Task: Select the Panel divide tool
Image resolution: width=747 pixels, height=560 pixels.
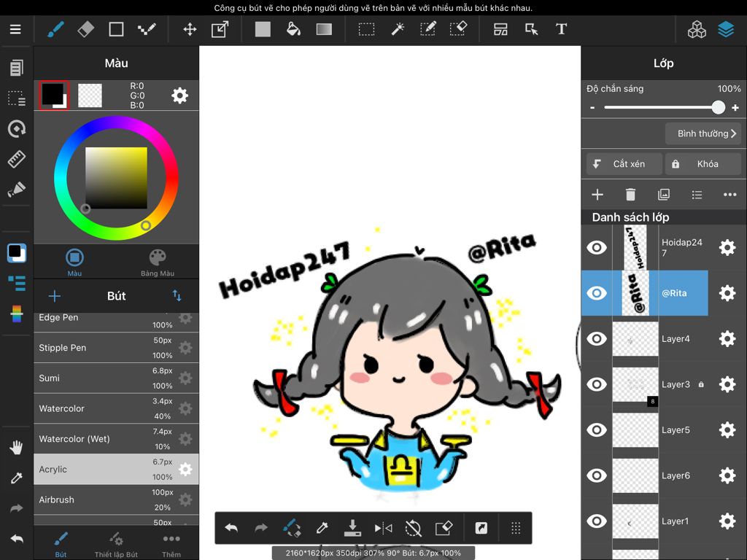Action: (500, 29)
